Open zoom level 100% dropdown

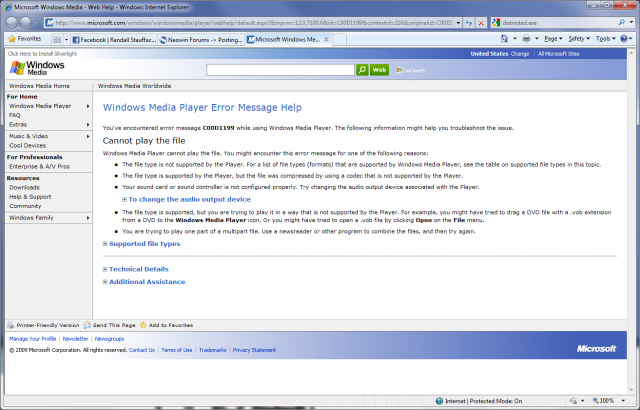[x=623, y=401]
